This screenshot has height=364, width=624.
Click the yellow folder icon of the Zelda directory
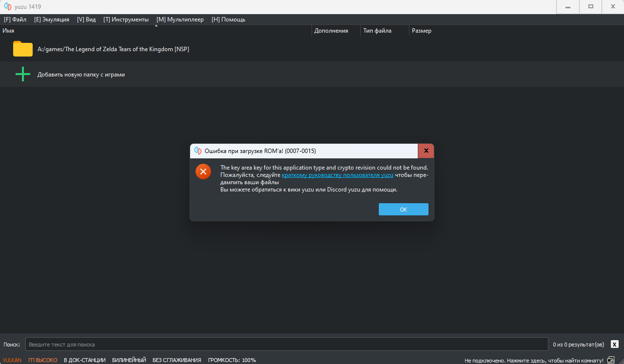[x=23, y=49]
